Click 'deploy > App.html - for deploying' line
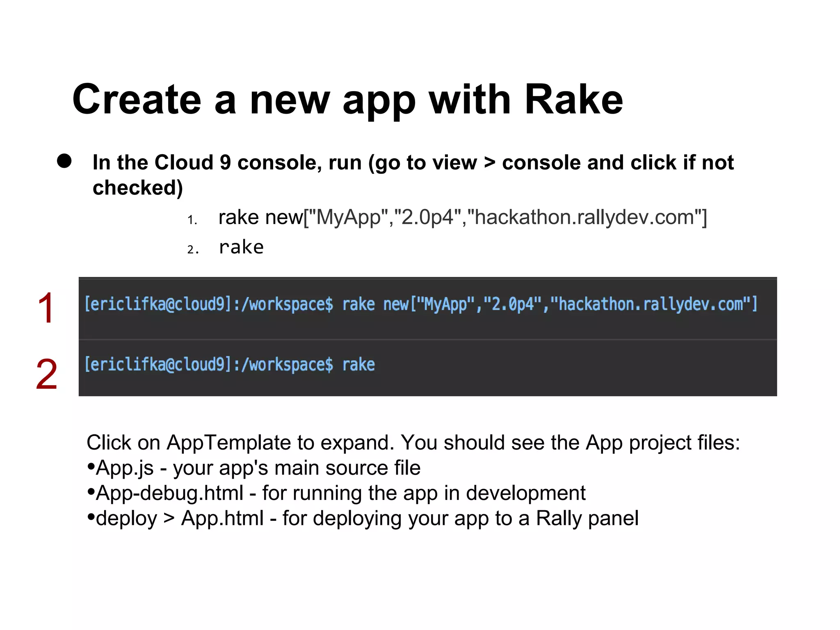This screenshot has height=630, width=840. 363,518
